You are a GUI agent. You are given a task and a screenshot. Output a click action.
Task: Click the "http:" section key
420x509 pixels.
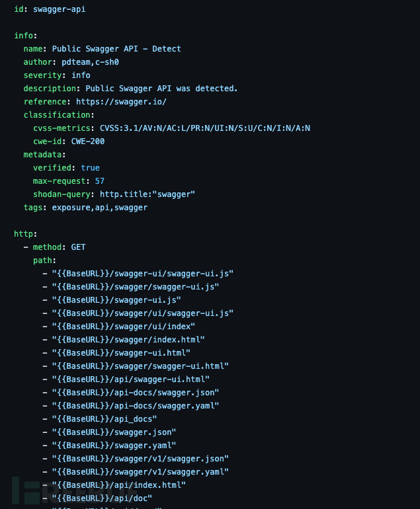[x=26, y=234]
